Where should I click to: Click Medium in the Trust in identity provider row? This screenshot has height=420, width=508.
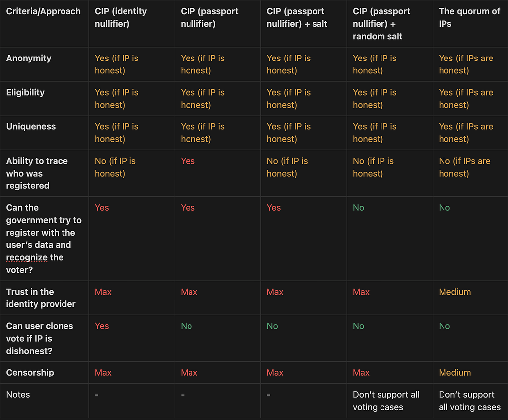click(x=454, y=292)
